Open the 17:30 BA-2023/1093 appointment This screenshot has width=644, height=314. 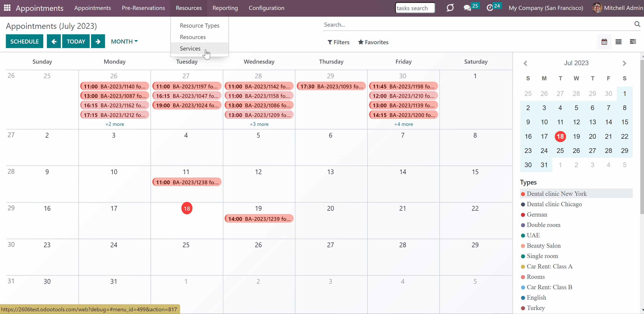pos(331,86)
